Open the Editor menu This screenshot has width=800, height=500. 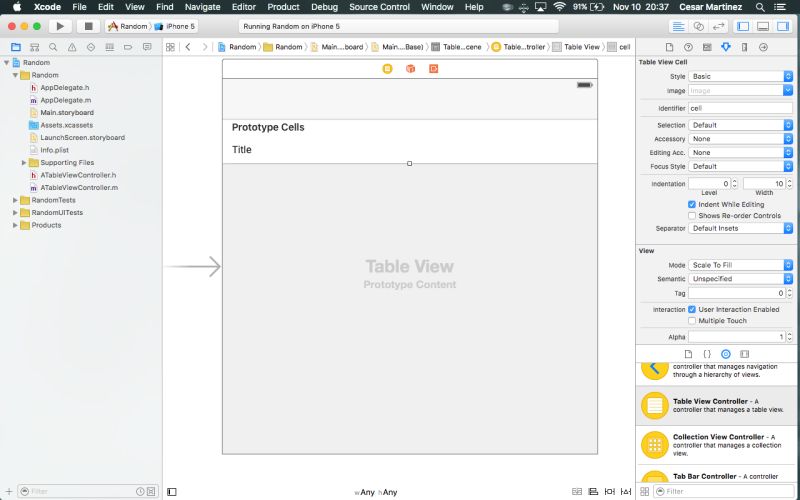point(243,7)
